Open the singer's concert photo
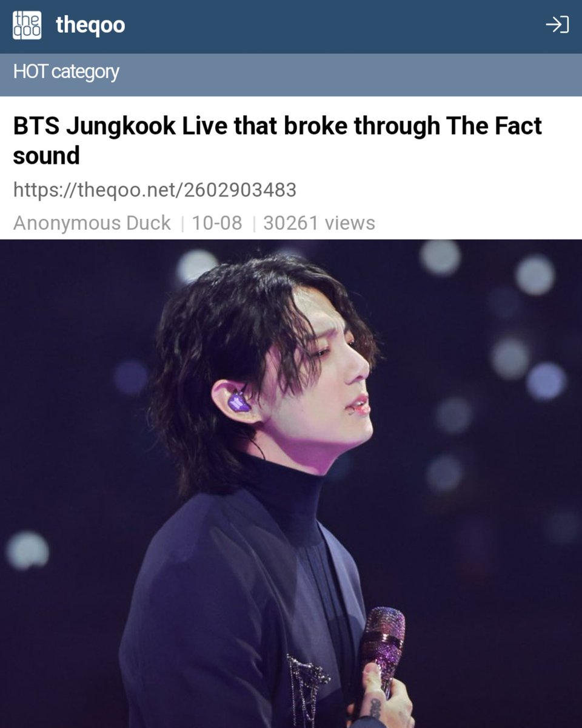Screen dimensions: 582x728 coord(291,484)
